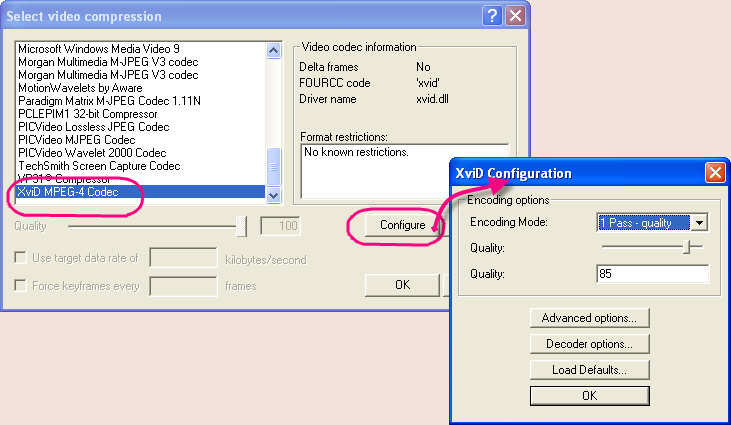Select PICVideo Wavelet 2000 Codec

(x=140, y=153)
